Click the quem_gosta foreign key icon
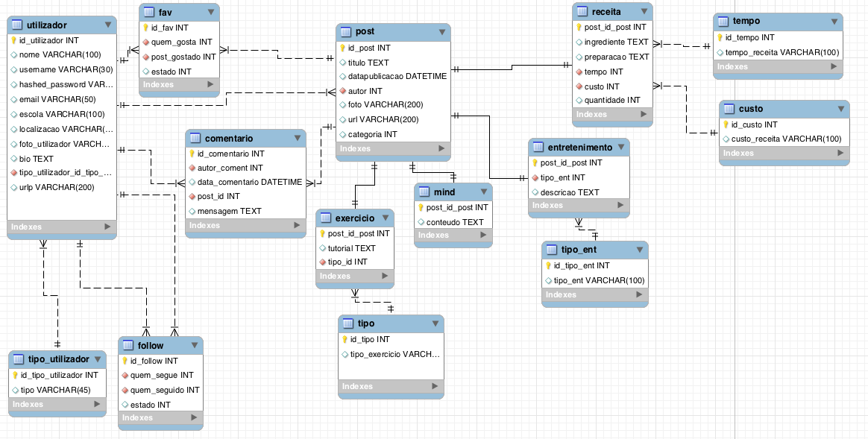This screenshot has height=439, width=868. 147,42
